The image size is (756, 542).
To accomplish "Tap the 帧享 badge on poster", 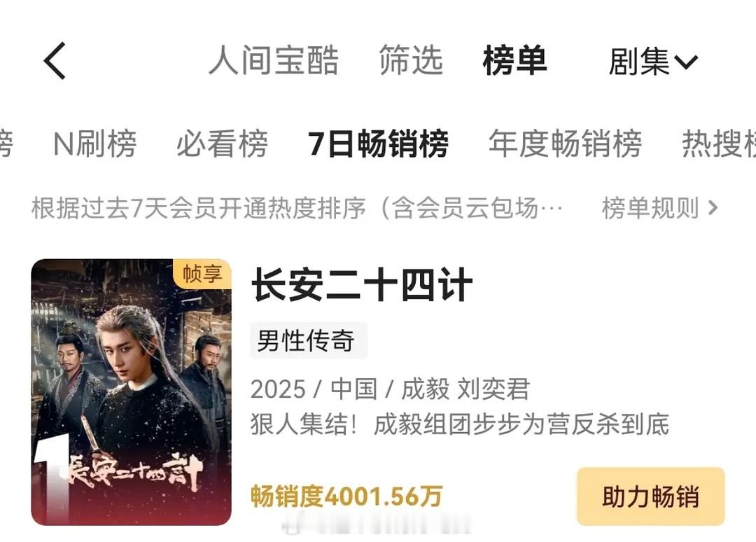I will point(202,274).
